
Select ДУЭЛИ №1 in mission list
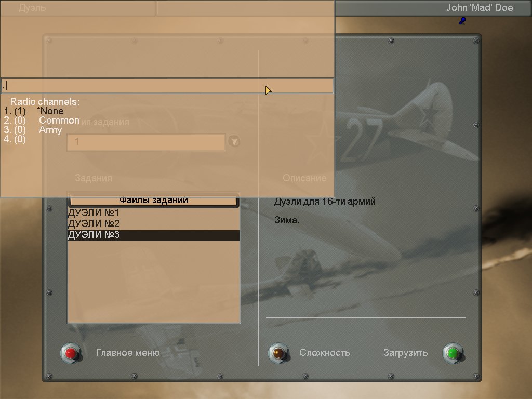tap(94, 213)
